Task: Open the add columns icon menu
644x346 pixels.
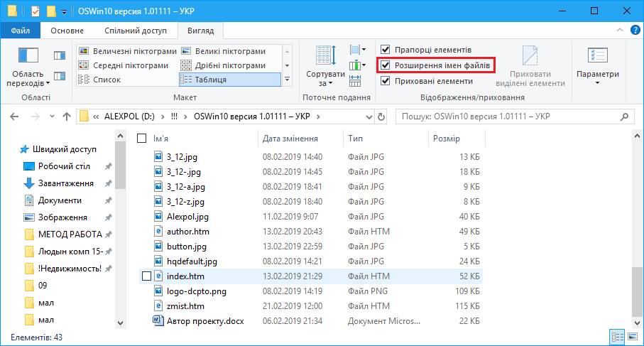Action: [357, 65]
